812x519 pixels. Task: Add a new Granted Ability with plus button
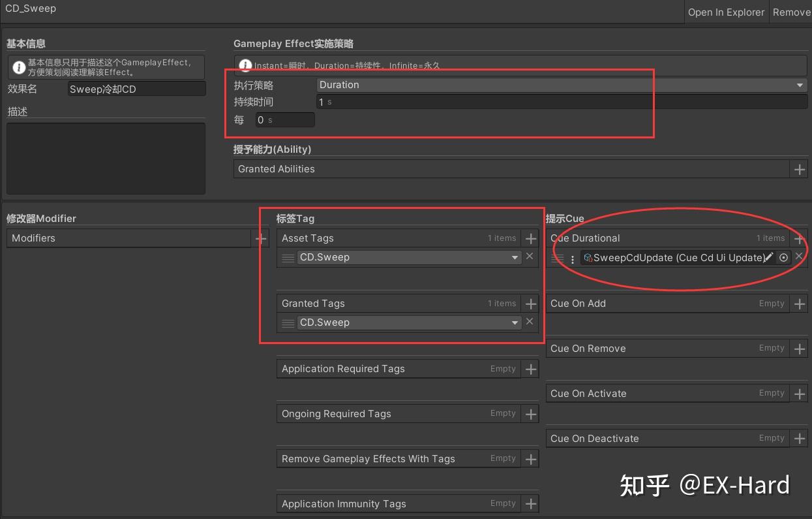coord(799,168)
